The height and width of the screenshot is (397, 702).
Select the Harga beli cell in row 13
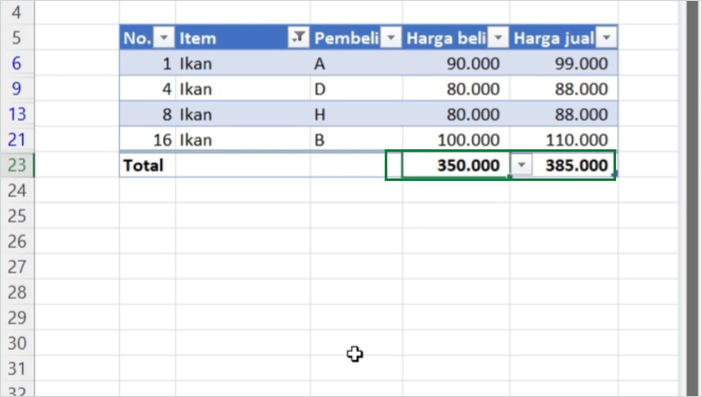point(456,115)
